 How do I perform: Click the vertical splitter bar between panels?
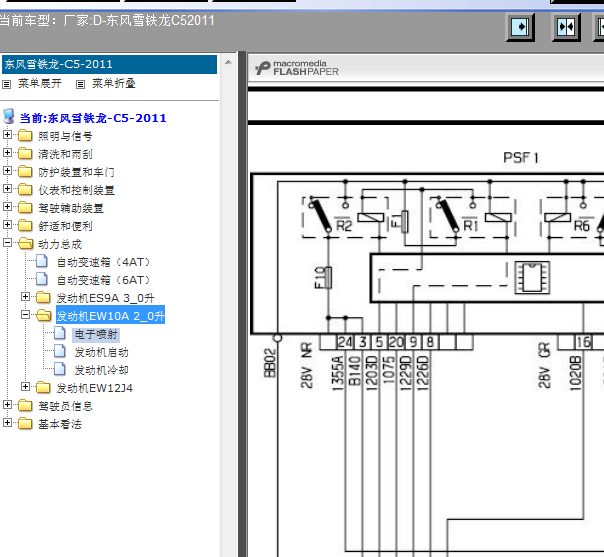[x=242, y=304]
